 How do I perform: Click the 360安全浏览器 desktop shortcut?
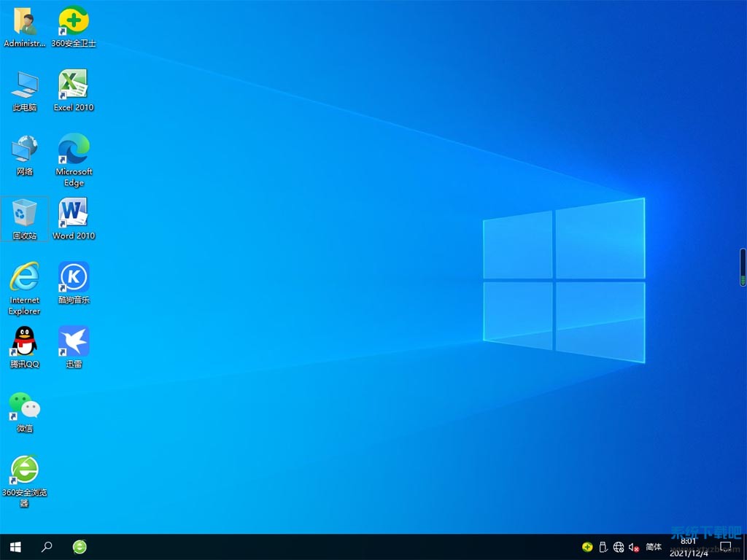coord(24,470)
